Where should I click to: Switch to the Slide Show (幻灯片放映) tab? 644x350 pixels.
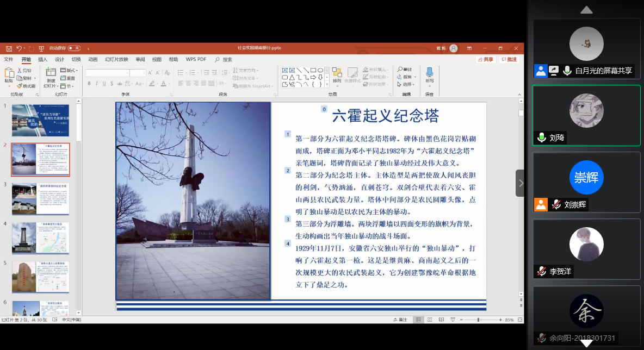click(x=116, y=59)
